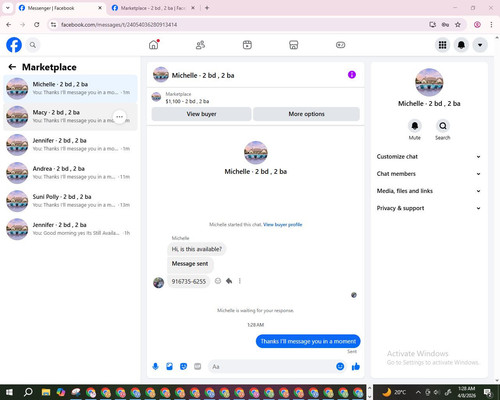
Task: Open the taskbar clock showing 1:28 AM
Action: click(x=467, y=392)
